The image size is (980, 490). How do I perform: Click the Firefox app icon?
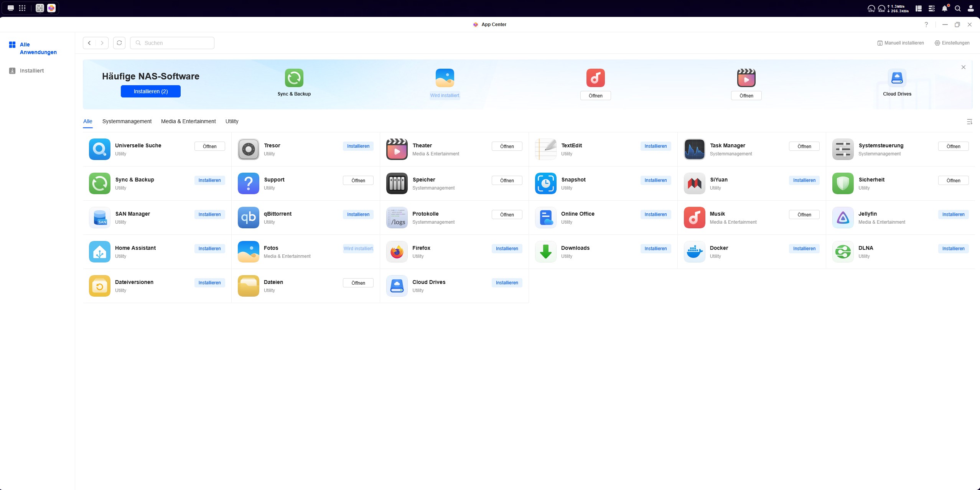pos(397,252)
